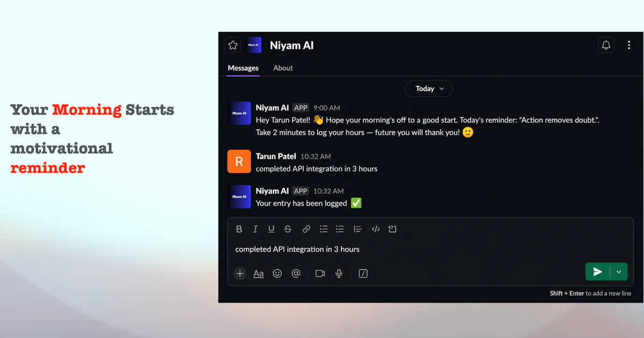
Task: Click the Niyam AI logo in the header
Action: pyautogui.click(x=254, y=45)
